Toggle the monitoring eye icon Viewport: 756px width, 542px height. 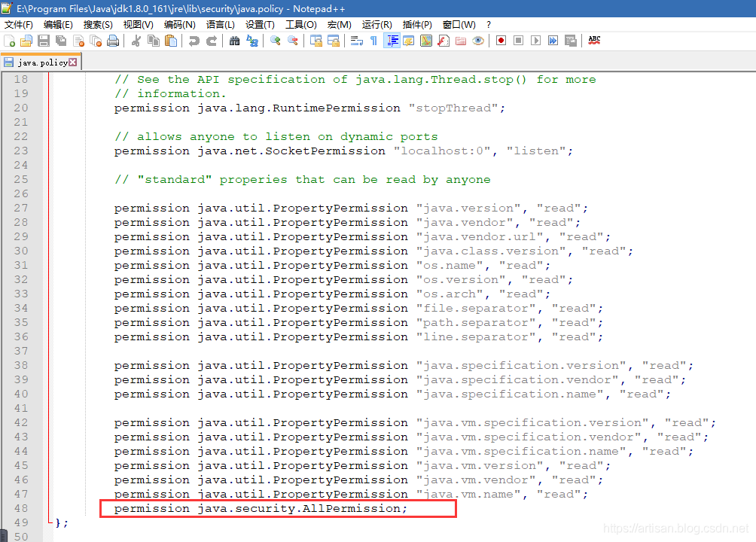click(x=478, y=41)
